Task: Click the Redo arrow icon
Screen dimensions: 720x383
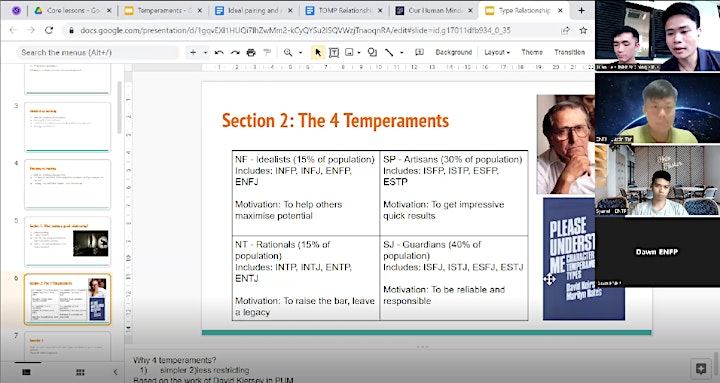Action: click(235, 52)
